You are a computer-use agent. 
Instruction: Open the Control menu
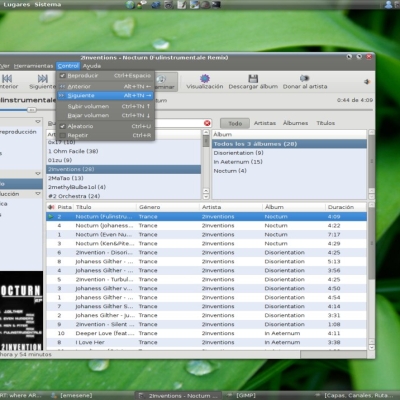point(68,66)
